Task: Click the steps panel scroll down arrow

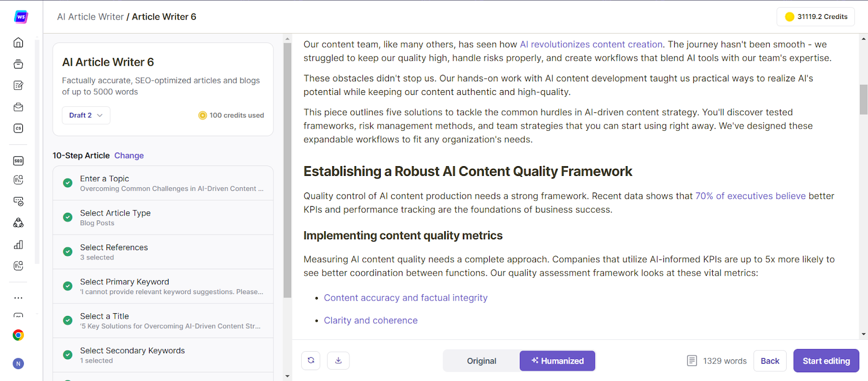Action: coord(288,376)
